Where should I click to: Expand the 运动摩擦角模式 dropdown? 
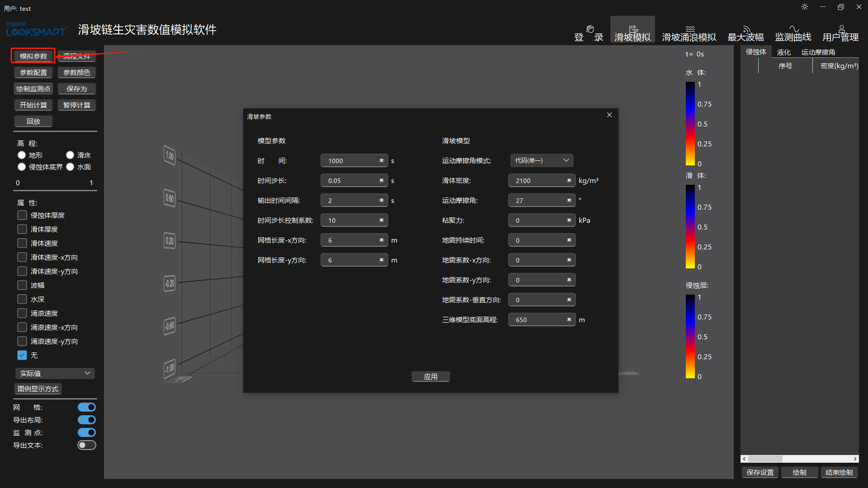pos(542,160)
